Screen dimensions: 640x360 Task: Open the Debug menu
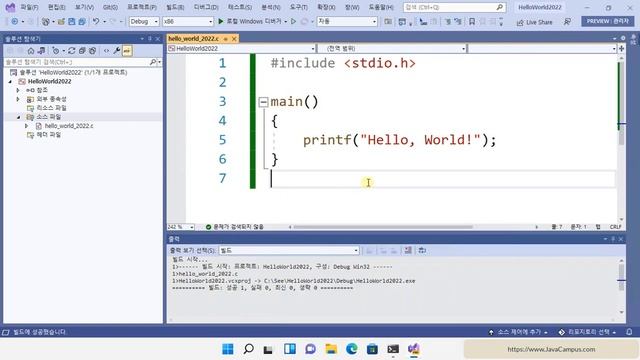206,7
